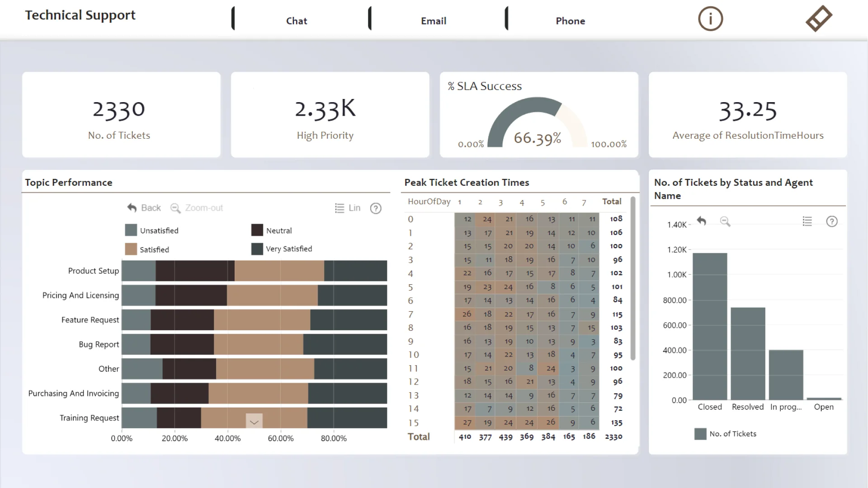Image resolution: width=868 pixels, height=488 pixels.
Task: Click the Peak Ticket Creation Times scrollbar
Action: pyautogui.click(x=633, y=279)
